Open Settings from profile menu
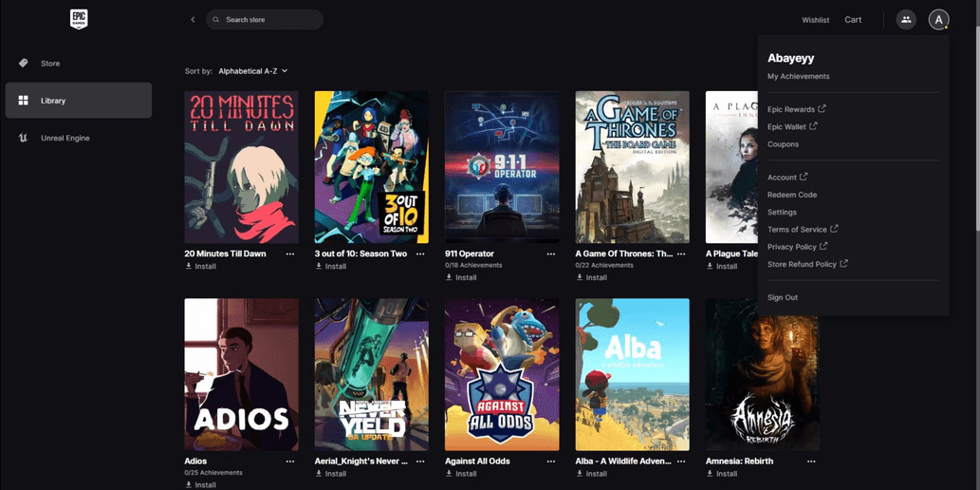The image size is (980, 490). 782,212
